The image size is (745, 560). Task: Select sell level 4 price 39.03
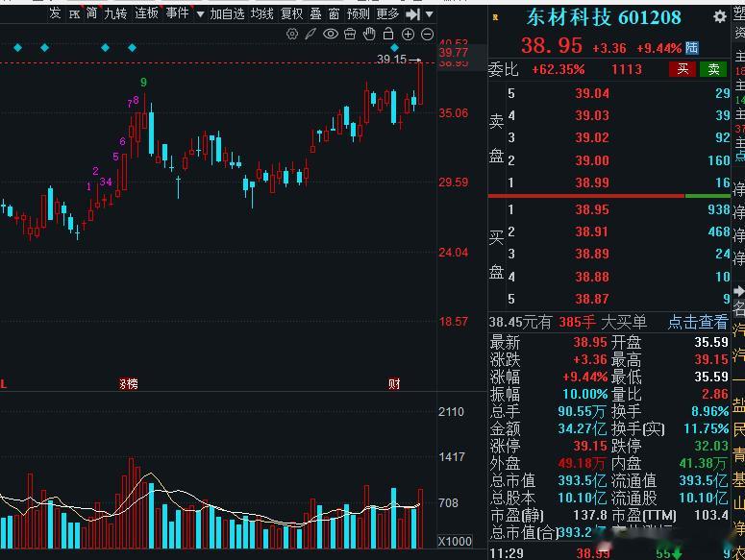(592, 115)
